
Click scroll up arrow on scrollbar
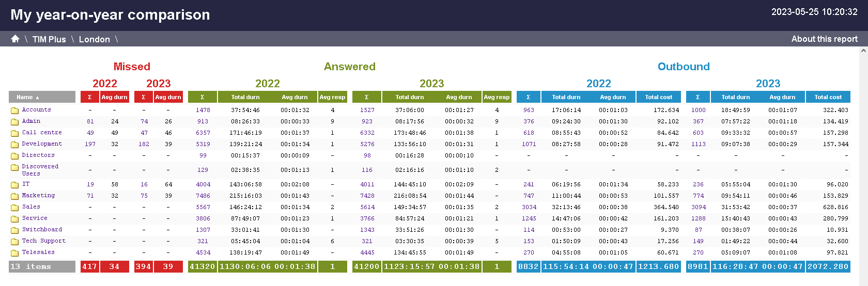click(x=863, y=51)
